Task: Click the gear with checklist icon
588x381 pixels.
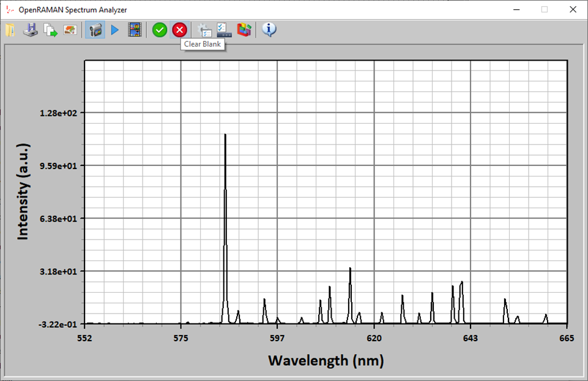Action: pos(205,30)
